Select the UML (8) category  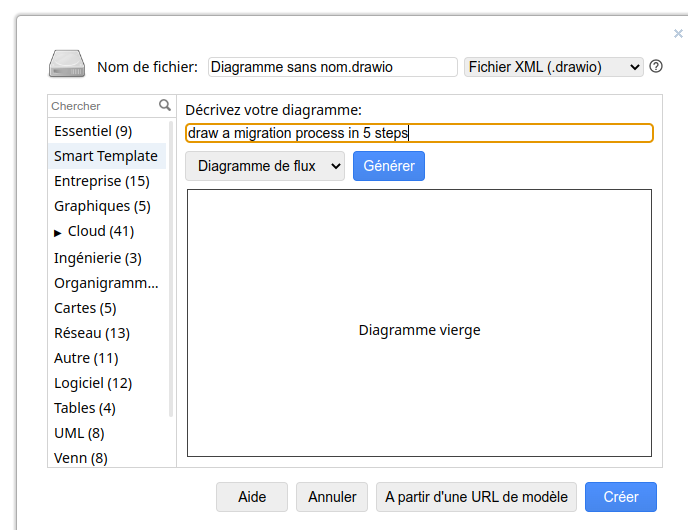(x=107, y=433)
